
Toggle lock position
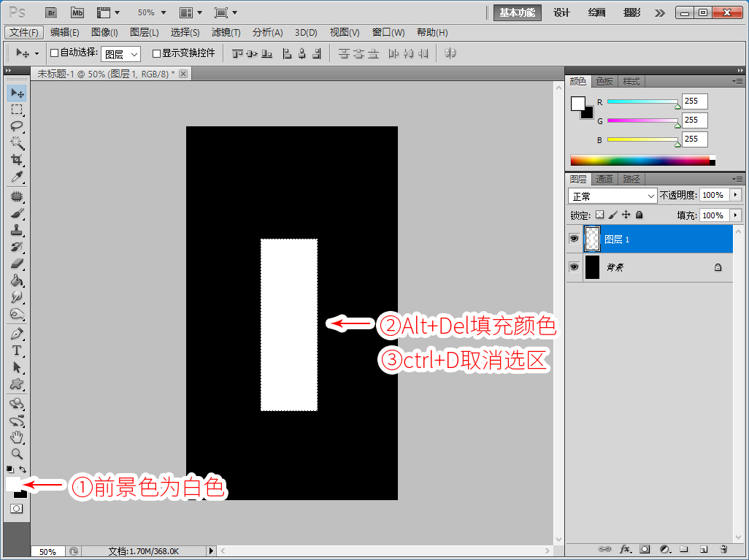coord(626,215)
